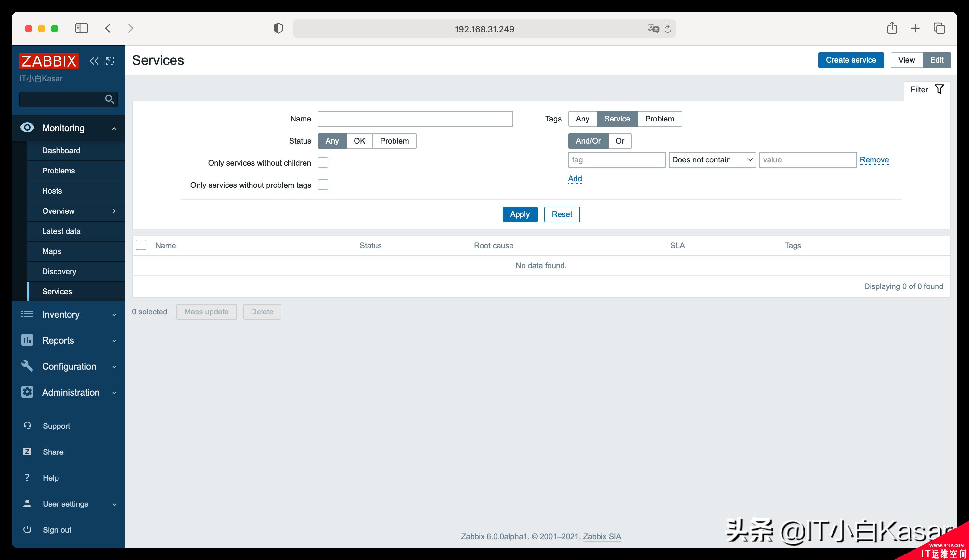Expand the Configuration menu section

pyautogui.click(x=114, y=367)
